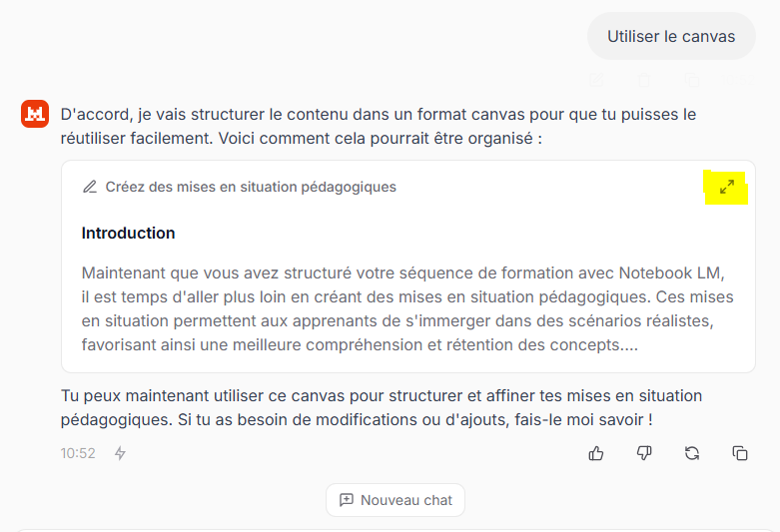The height and width of the screenshot is (532, 780).
Task: Expand the canvas to full view
Action: click(727, 187)
